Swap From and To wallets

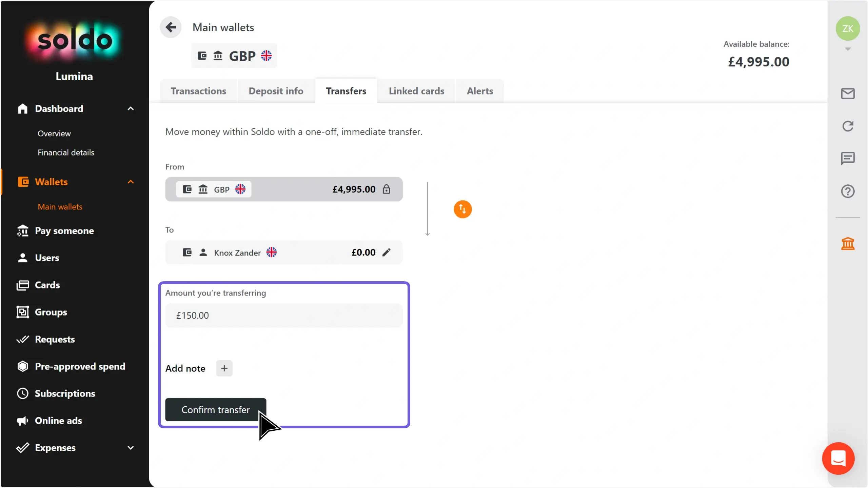tap(462, 209)
